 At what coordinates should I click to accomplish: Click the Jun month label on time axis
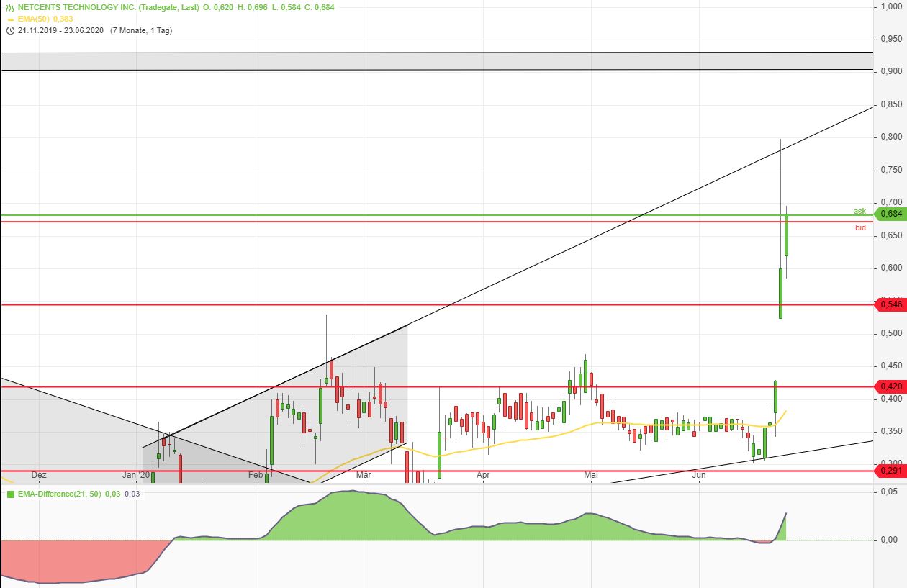click(x=698, y=475)
